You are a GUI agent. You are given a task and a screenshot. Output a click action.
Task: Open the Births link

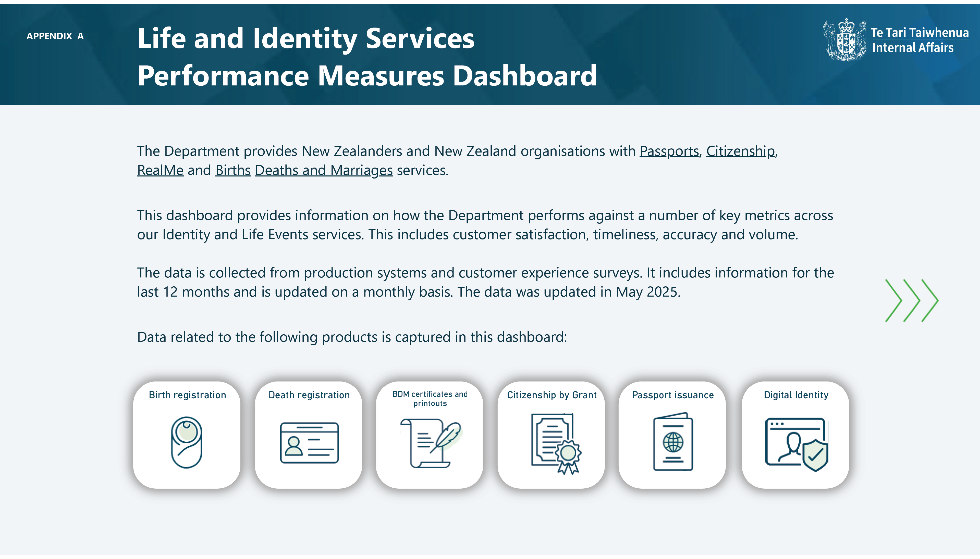(233, 170)
